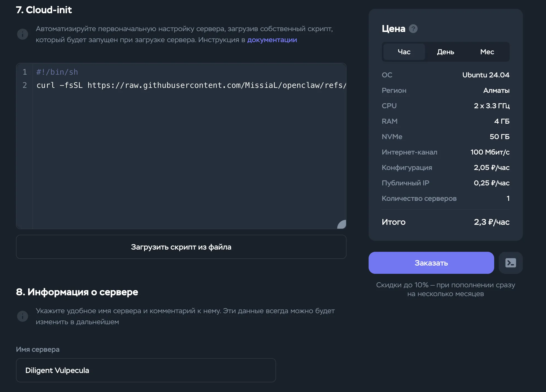
Task: Click the resize grip of the script editor
Action: [x=341, y=225]
